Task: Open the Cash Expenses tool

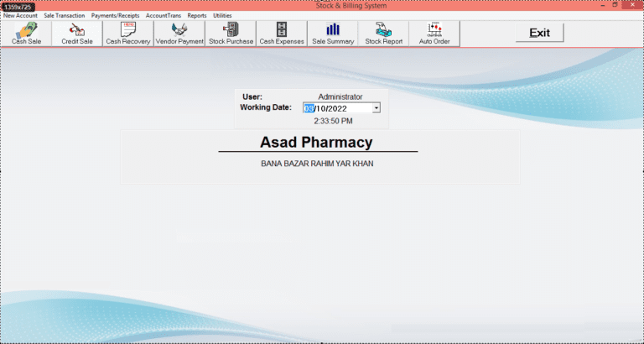Action: click(282, 34)
